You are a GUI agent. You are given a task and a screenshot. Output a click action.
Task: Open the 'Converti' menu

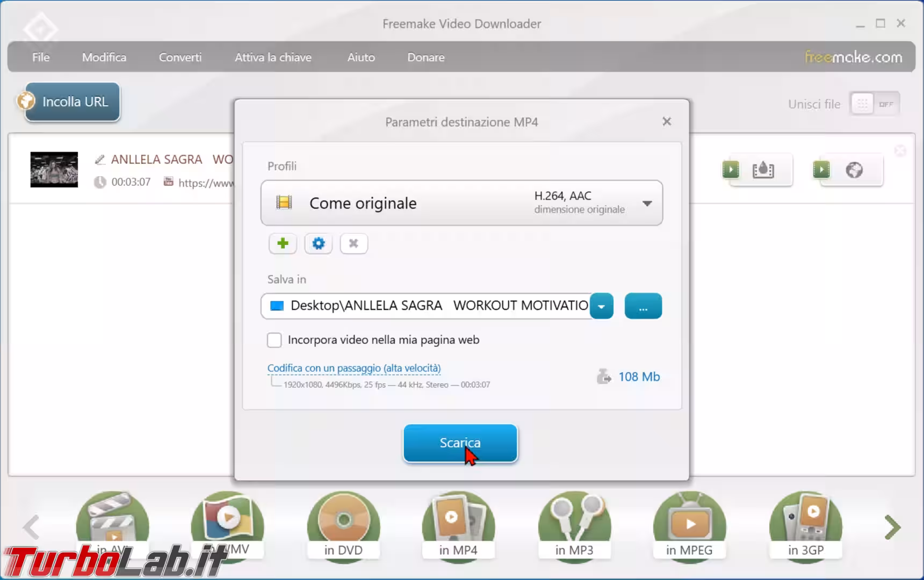pos(180,57)
